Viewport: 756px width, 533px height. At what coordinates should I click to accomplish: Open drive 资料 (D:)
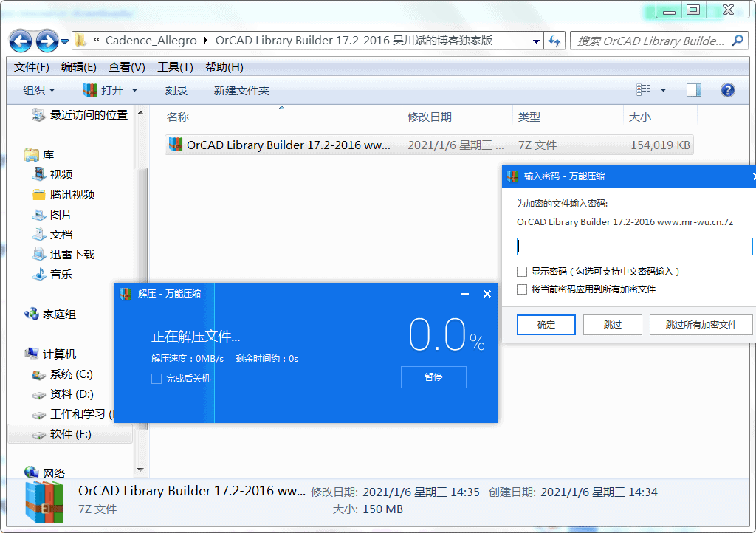coord(63,394)
